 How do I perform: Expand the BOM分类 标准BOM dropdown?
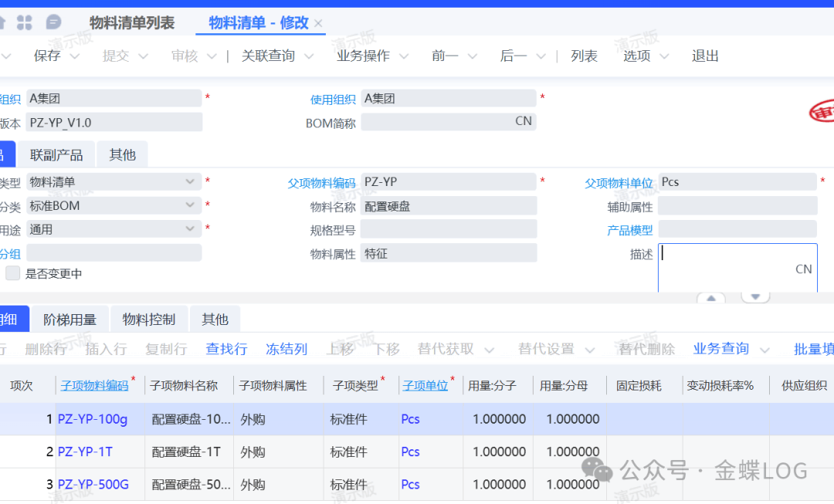click(190, 206)
